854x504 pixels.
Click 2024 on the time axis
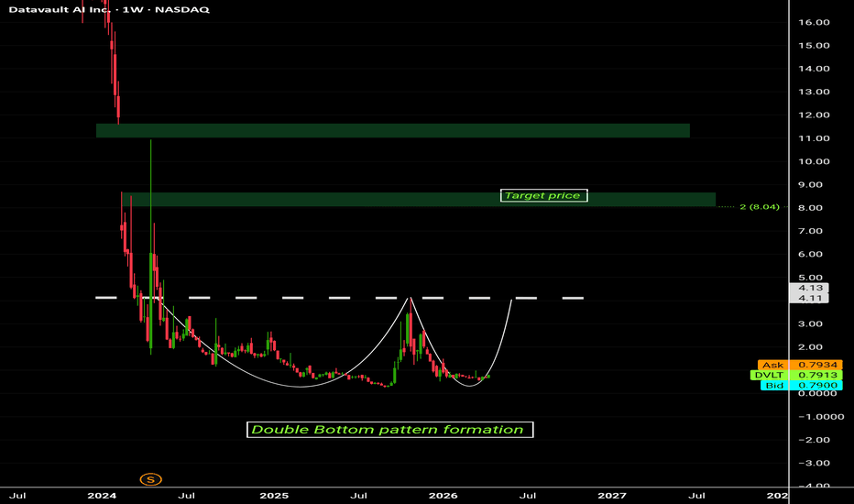(x=102, y=495)
